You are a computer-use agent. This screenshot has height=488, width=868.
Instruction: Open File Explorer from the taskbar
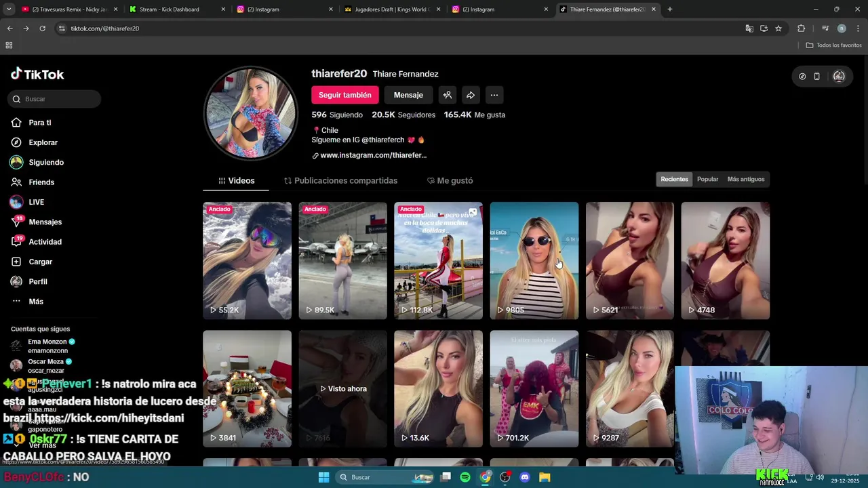[544, 477]
